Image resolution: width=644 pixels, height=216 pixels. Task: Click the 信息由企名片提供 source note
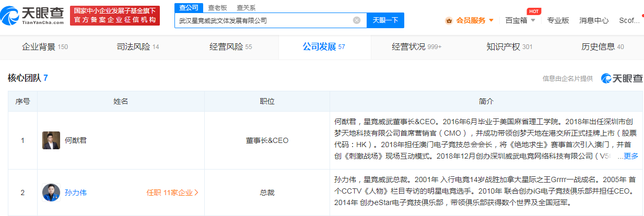[568, 78]
